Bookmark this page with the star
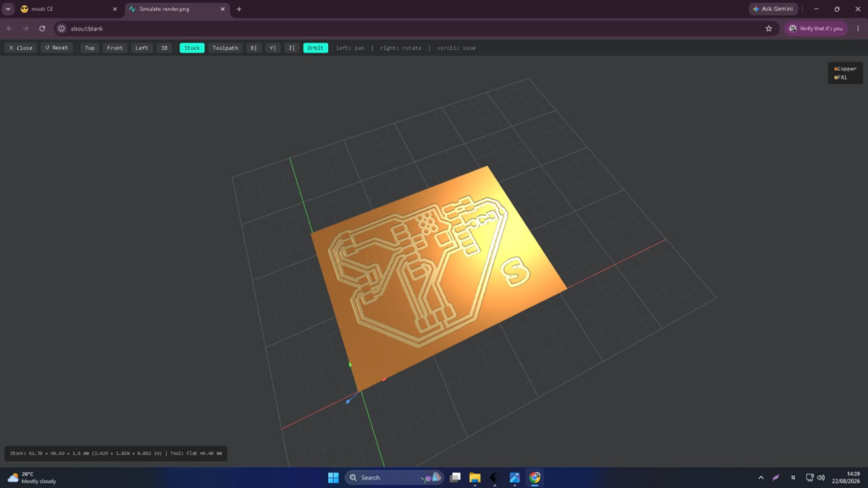Image resolution: width=868 pixels, height=488 pixels. 769,29
